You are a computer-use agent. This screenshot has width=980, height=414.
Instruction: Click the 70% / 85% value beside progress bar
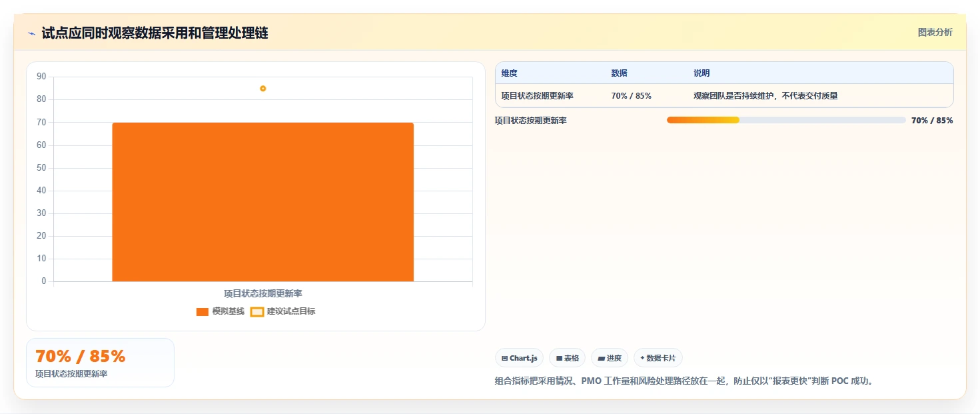pos(932,121)
